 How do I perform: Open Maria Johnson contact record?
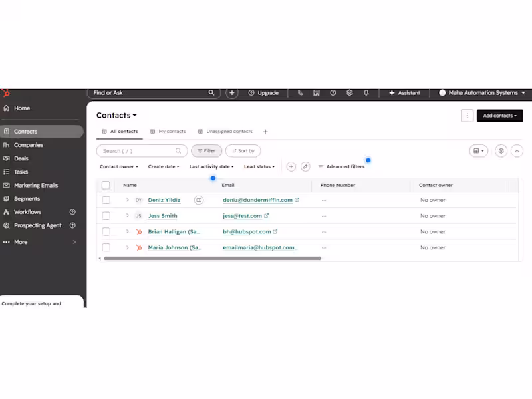click(175, 247)
